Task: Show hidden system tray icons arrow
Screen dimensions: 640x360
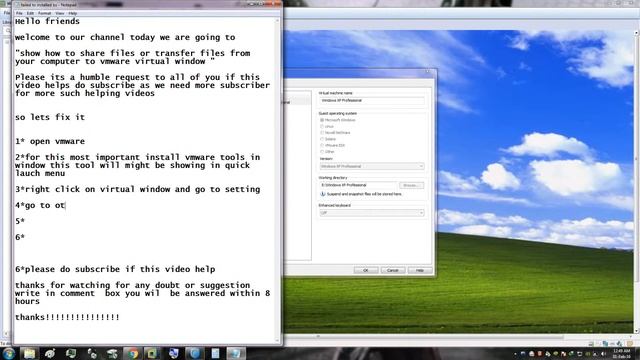Action: (516, 354)
